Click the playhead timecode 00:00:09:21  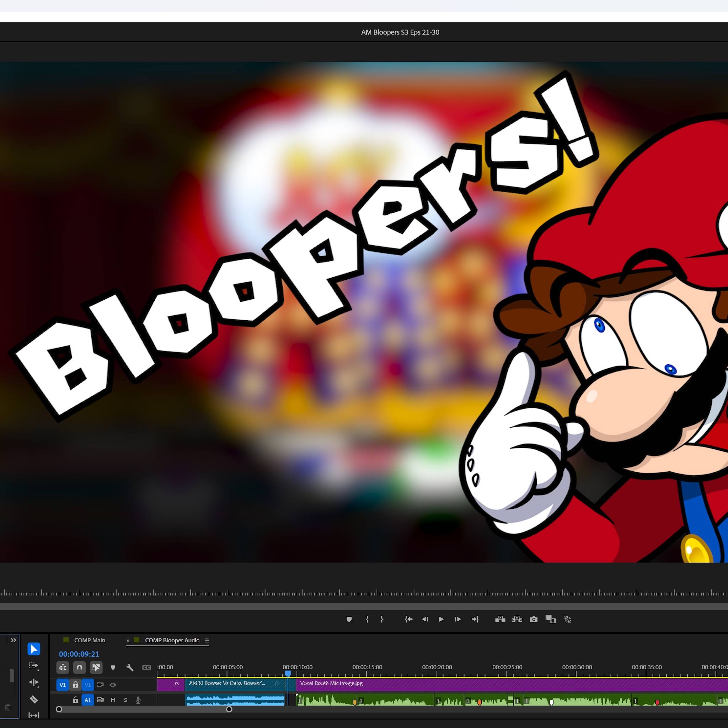coord(79,654)
